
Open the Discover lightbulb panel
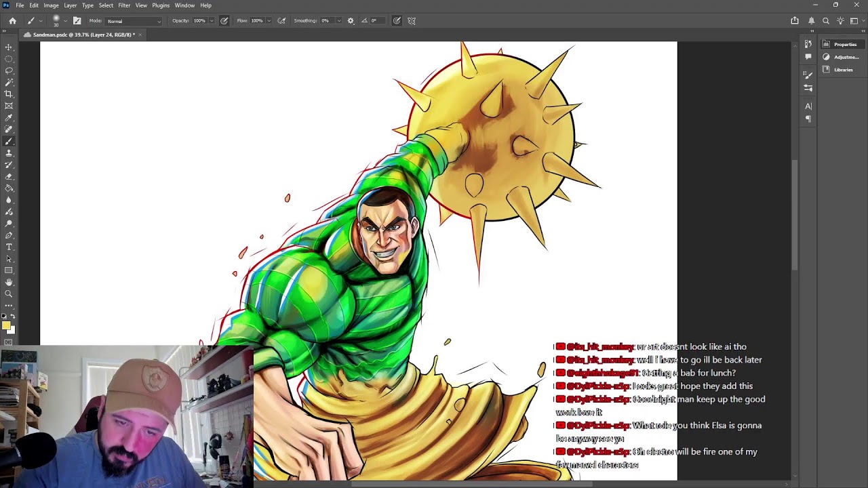click(x=840, y=21)
